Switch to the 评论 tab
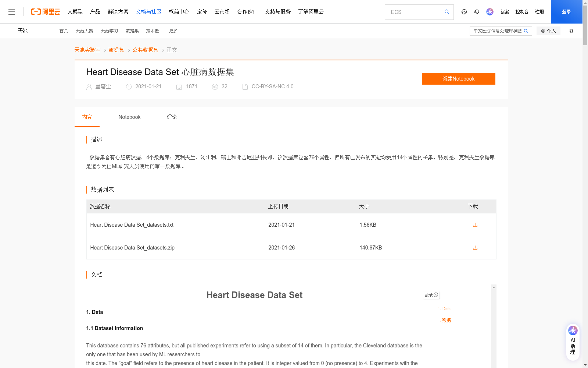588x368 pixels. tap(172, 117)
